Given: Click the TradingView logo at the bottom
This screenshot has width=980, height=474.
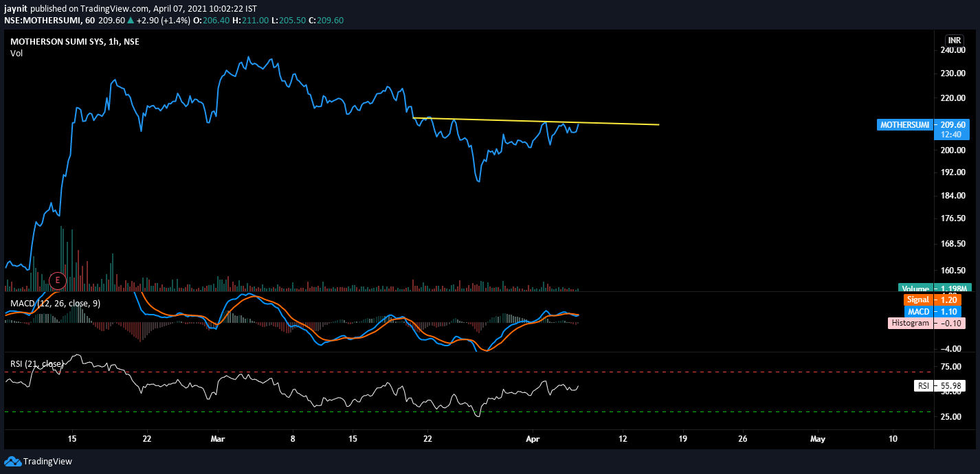Looking at the screenshot, I should (38, 461).
